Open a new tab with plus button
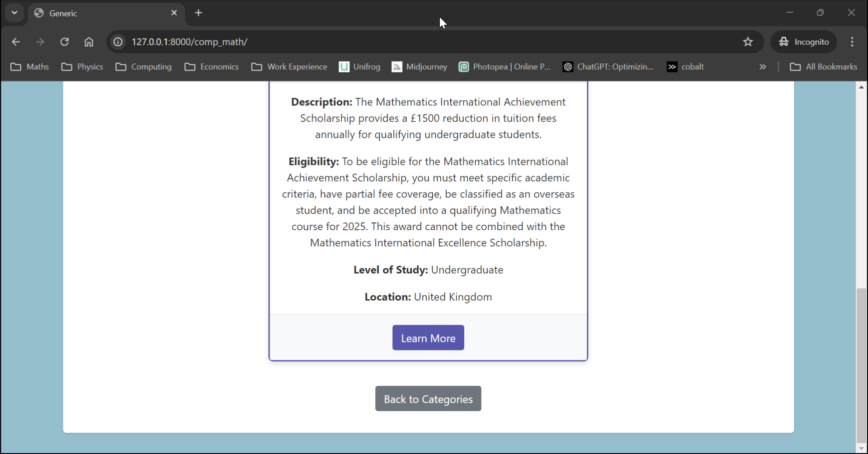868x454 pixels. tap(198, 13)
